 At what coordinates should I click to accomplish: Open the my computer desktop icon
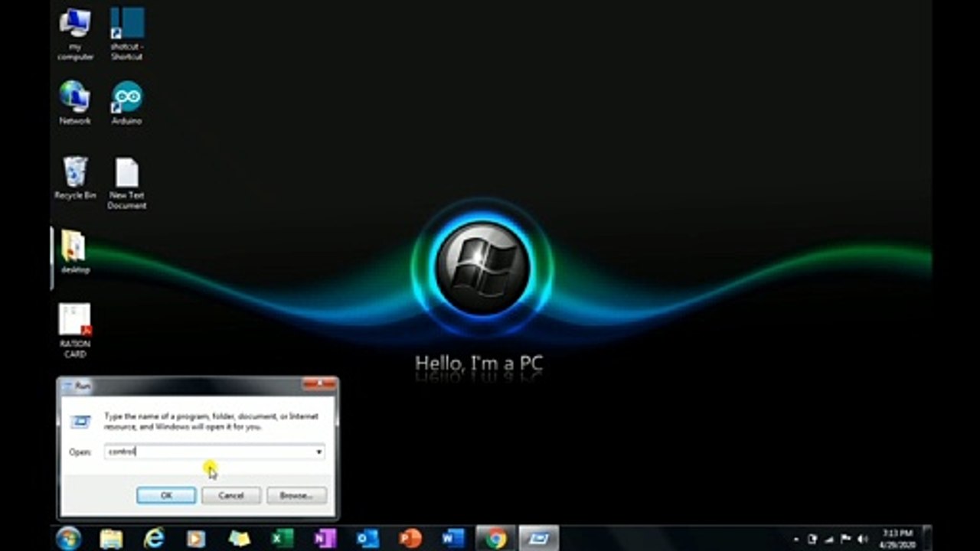[75, 34]
